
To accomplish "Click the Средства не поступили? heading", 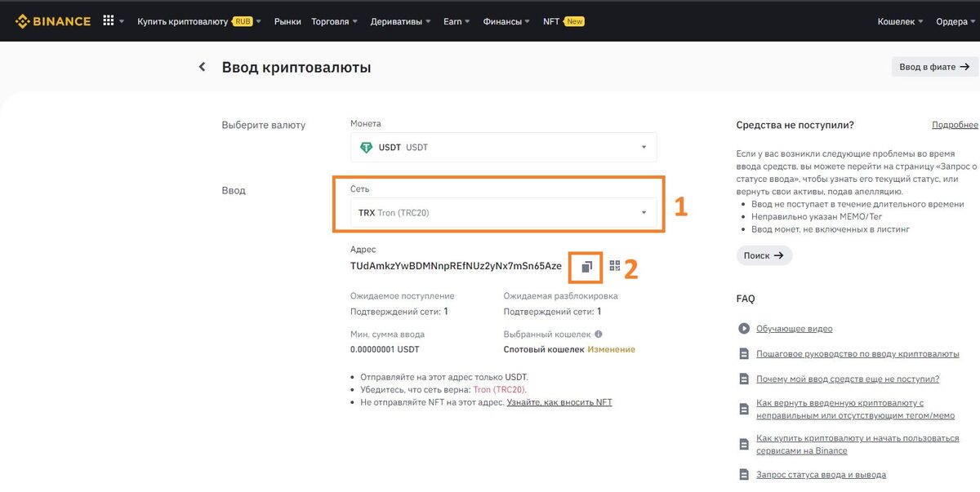I will (x=795, y=125).
